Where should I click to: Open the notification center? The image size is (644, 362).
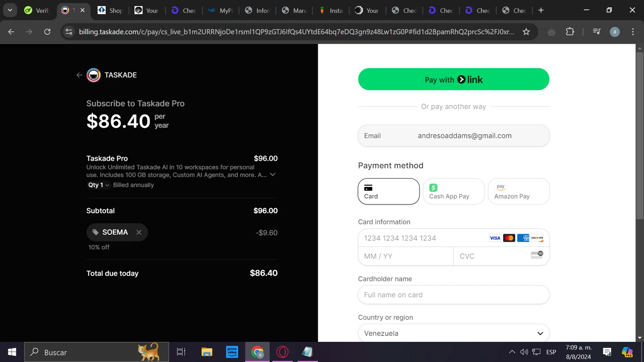607,352
